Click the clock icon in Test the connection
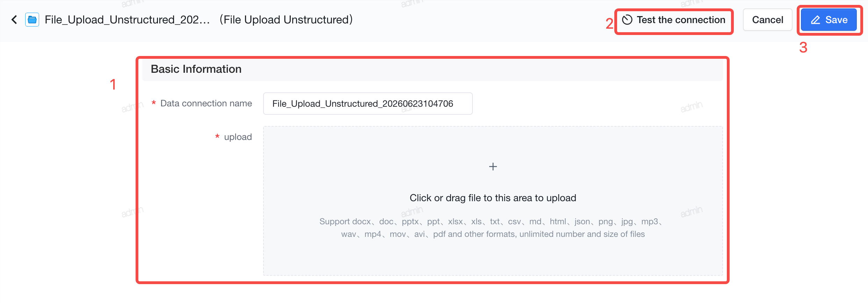The height and width of the screenshot is (303, 868). (x=627, y=20)
